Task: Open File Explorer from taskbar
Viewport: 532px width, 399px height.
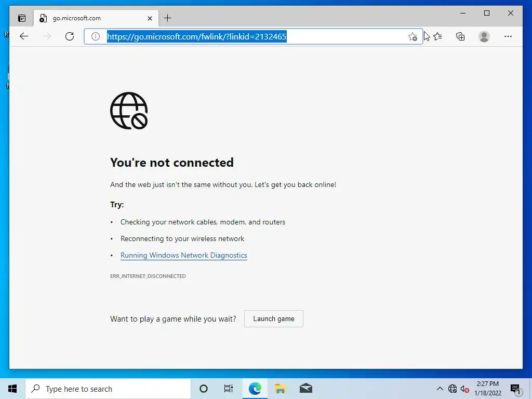Action: point(280,389)
